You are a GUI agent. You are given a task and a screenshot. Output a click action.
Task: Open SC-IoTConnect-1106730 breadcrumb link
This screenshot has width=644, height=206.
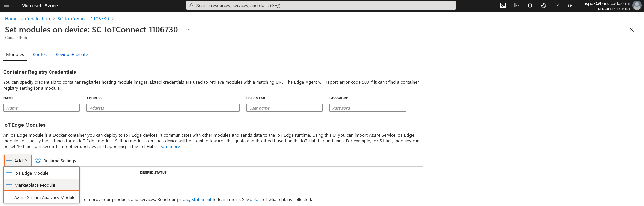(x=83, y=19)
